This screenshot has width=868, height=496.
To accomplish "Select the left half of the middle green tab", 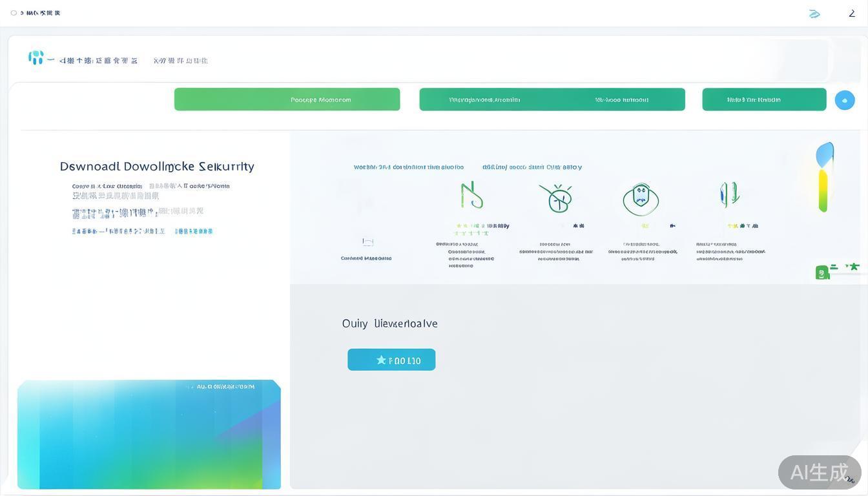I will (x=484, y=99).
